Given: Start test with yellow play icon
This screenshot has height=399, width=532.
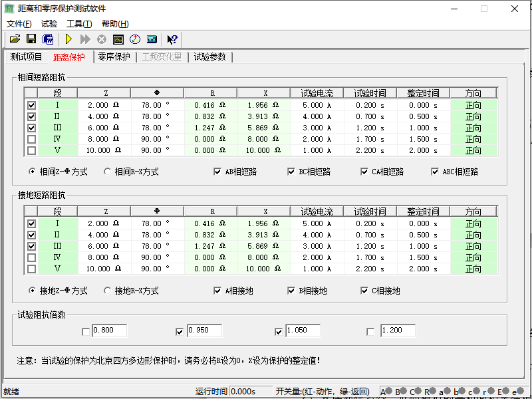Looking at the screenshot, I should click(x=68, y=40).
